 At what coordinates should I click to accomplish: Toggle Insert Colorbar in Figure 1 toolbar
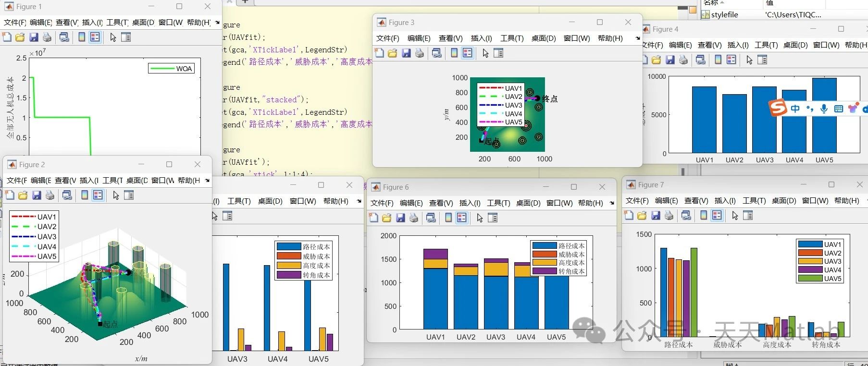(x=82, y=37)
